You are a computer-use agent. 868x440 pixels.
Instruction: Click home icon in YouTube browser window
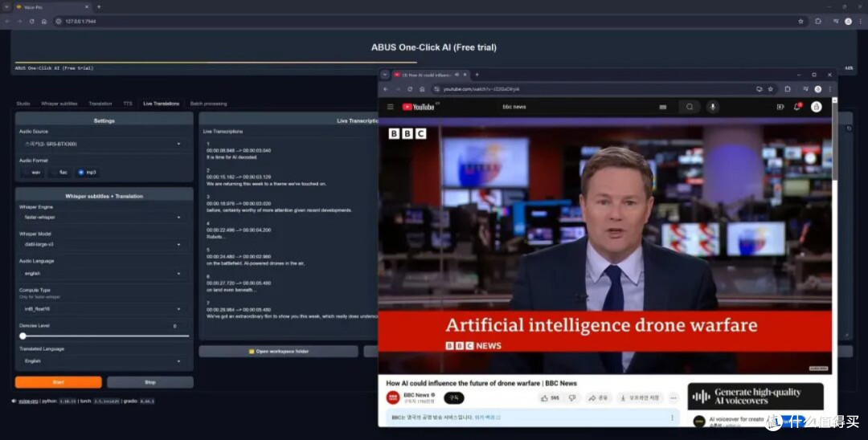422,89
